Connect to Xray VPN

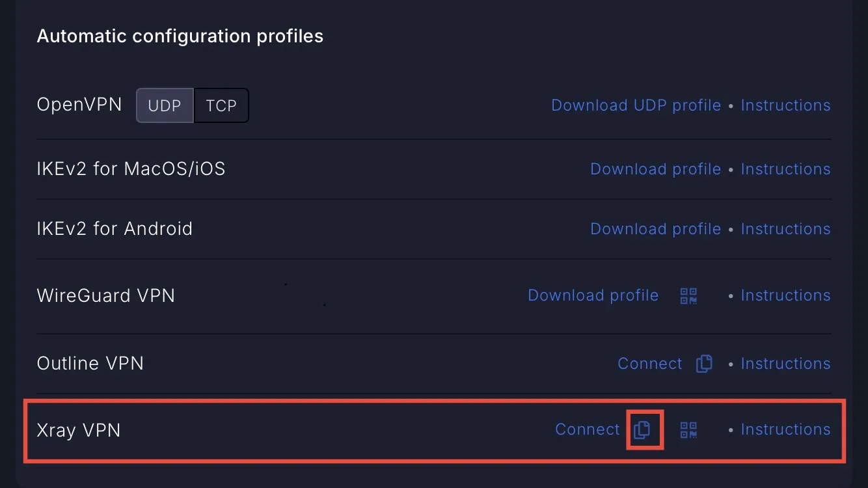(588, 429)
